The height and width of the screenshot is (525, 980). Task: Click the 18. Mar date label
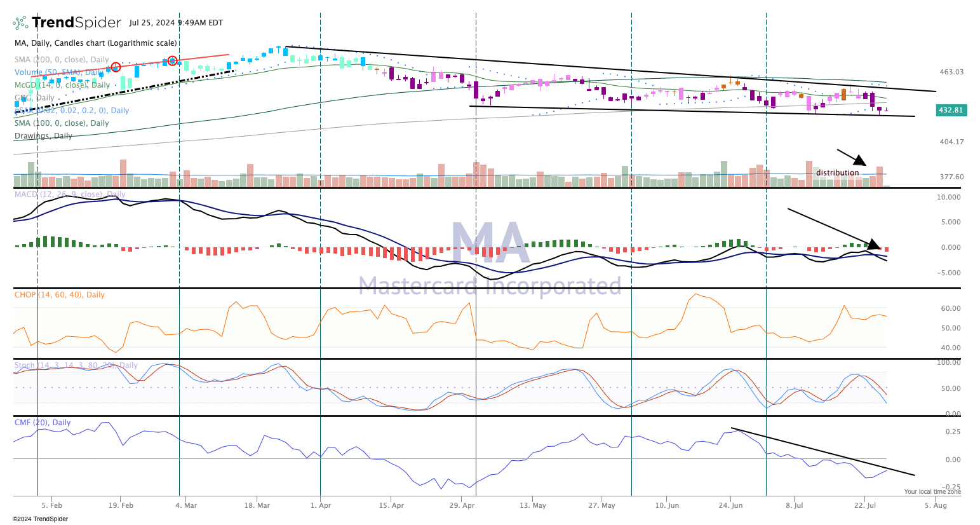pyautogui.click(x=256, y=506)
